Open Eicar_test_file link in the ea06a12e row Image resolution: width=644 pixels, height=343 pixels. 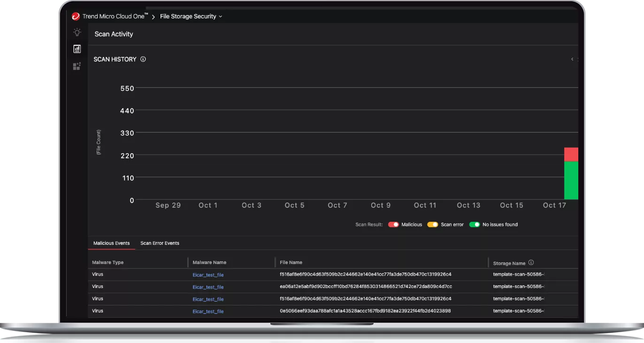pos(208,287)
